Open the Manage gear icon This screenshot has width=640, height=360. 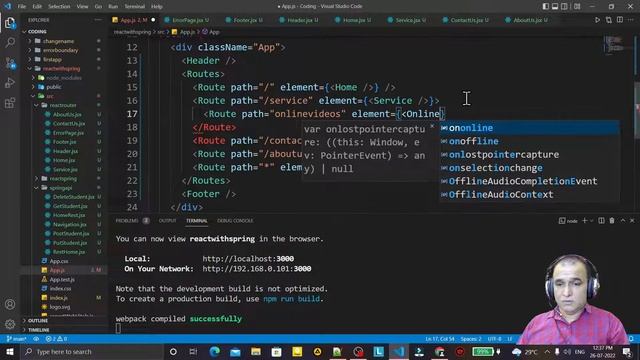tap(10, 324)
